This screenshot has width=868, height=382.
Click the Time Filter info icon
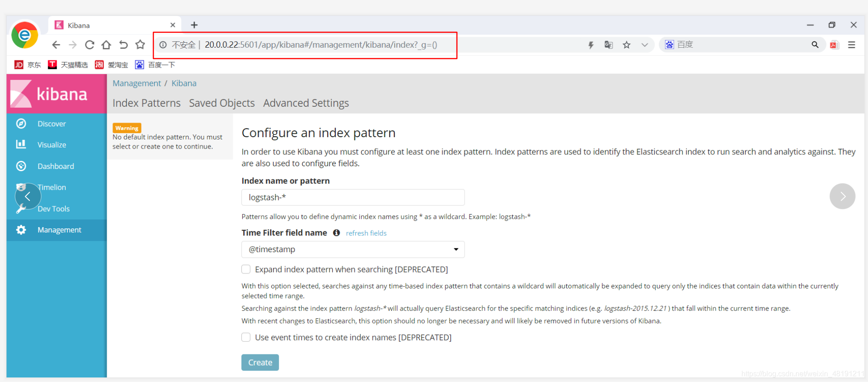(x=336, y=233)
